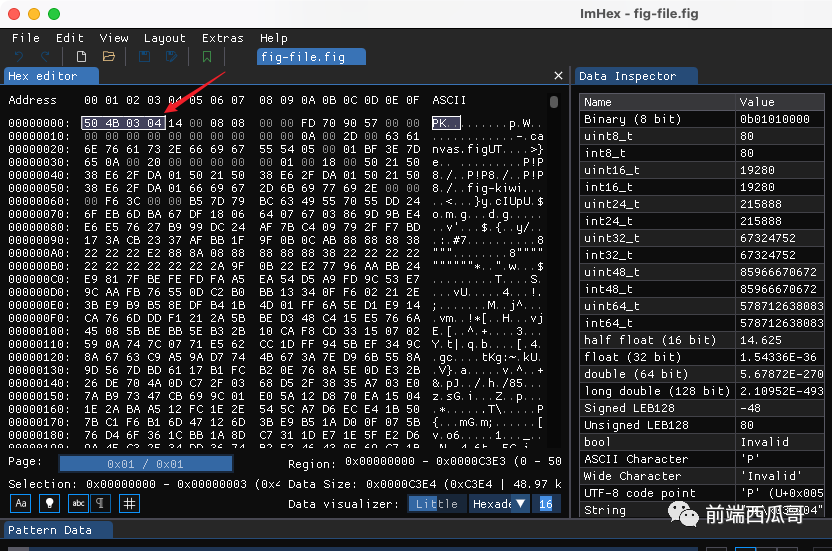Open the Layout menu
This screenshot has height=551, width=832.
(x=165, y=38)
